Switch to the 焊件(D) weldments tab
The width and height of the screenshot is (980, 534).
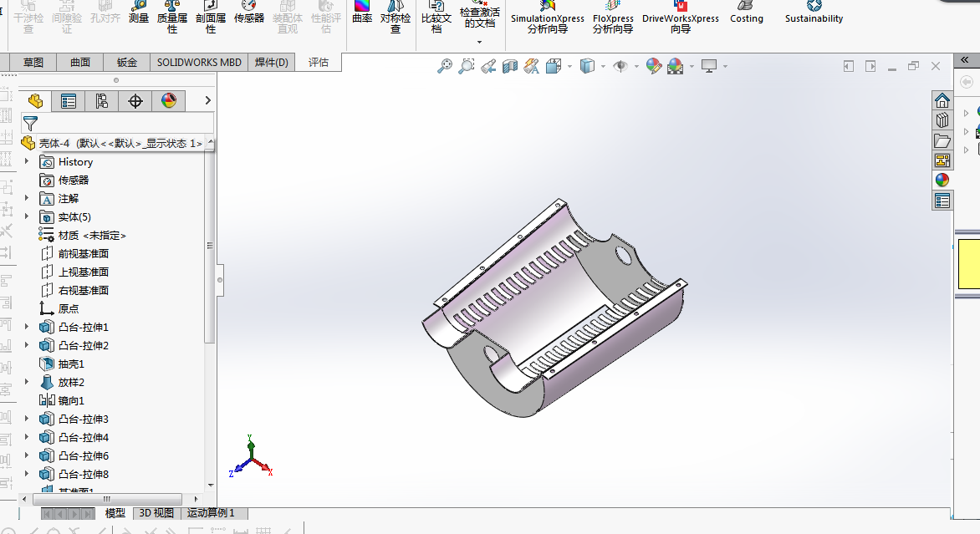click(271, 63)
